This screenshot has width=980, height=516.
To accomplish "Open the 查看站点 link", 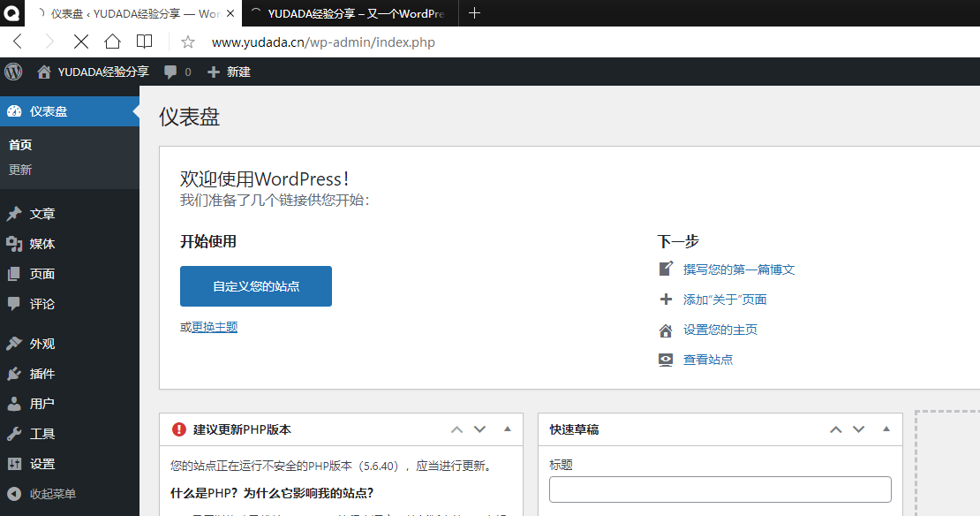I will tap(708, 360).
